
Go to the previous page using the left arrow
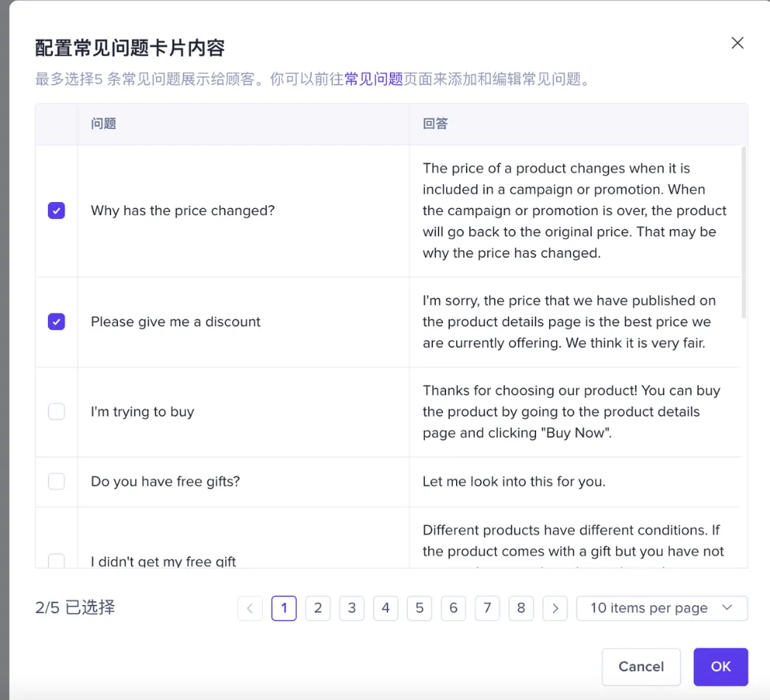pyautogui.click(x=250, y=608)
